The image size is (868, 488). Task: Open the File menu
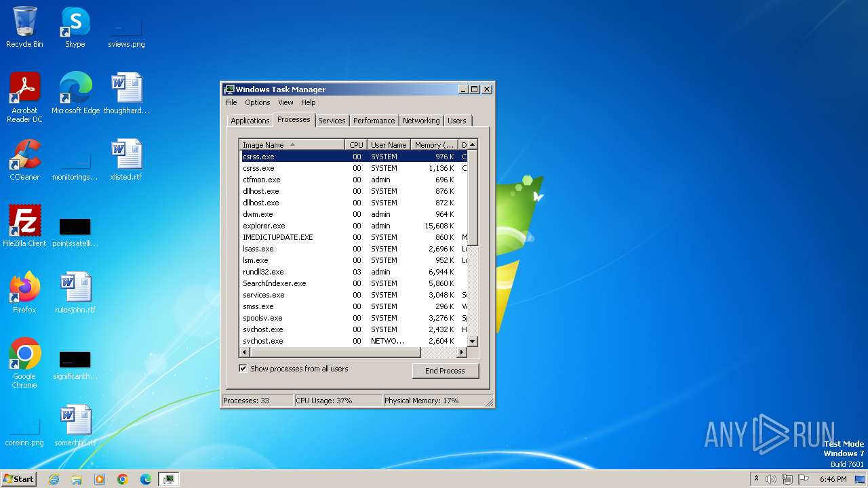231,102
